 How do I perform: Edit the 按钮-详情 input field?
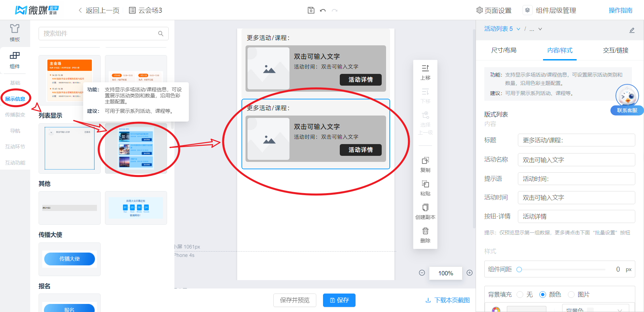click(x=576, y=216)
